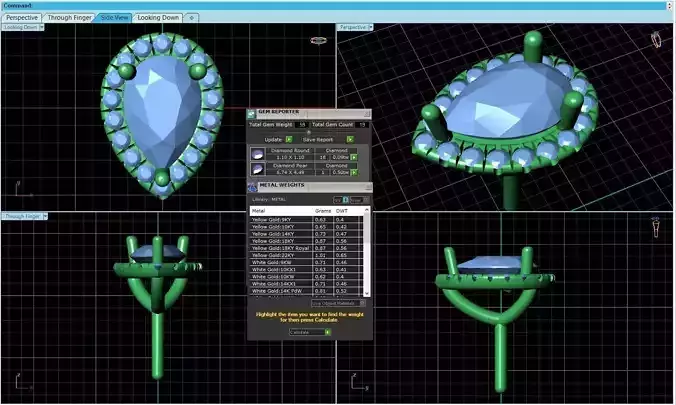Click ring icon in Perspective viewport corner
Screen dimensions: 676x405
[x=656, y=40]
